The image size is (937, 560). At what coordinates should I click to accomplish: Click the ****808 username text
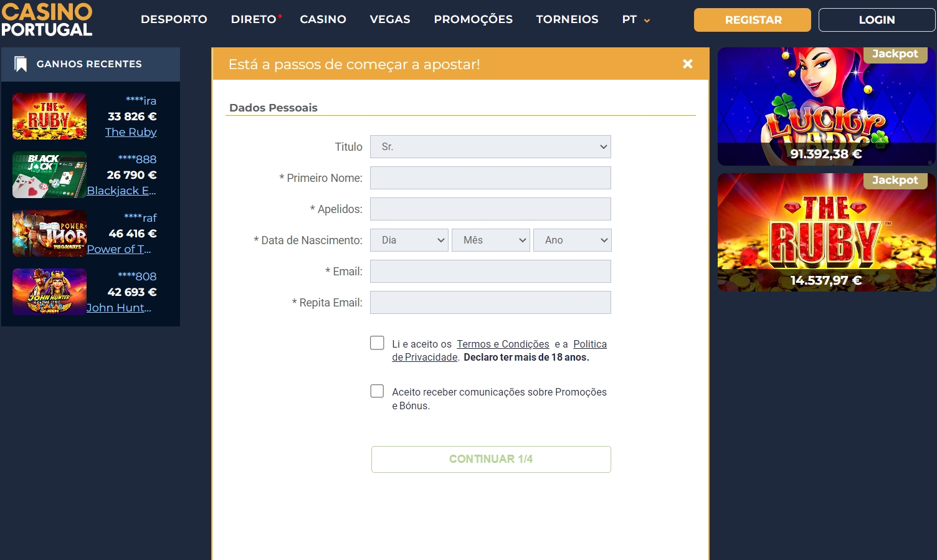point(138,277)
